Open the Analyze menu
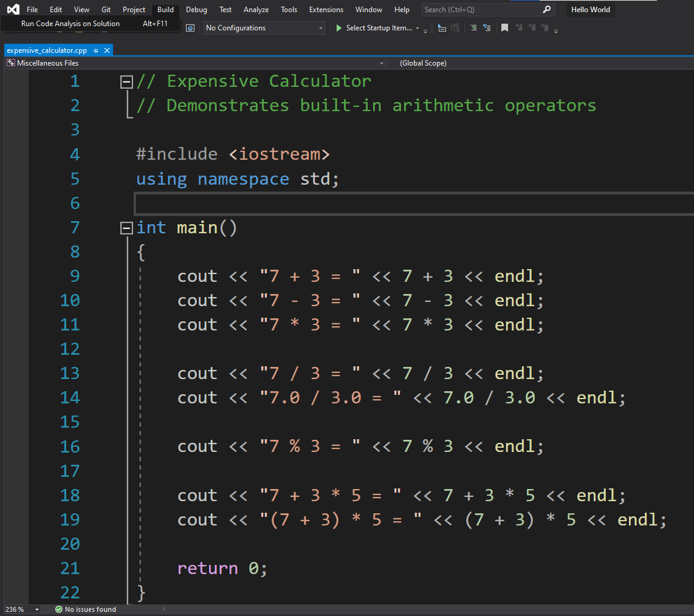This screenshot has height=616, width=694. [x=256, y=9]
